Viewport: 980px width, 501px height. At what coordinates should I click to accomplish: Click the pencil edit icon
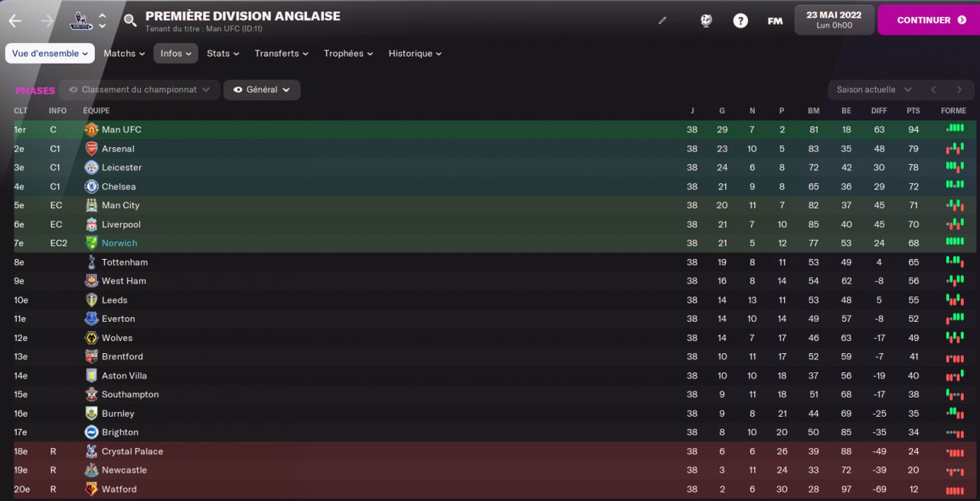[662, 21]
